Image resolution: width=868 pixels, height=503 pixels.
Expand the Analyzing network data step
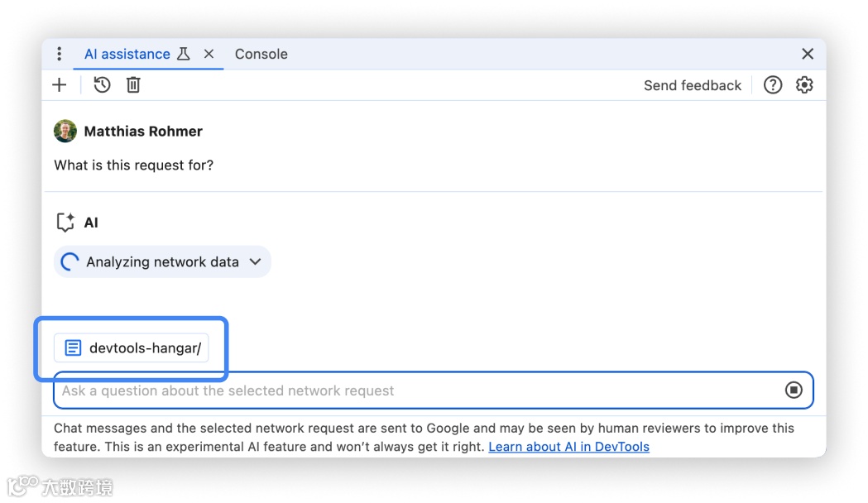(x=162, y=261)
